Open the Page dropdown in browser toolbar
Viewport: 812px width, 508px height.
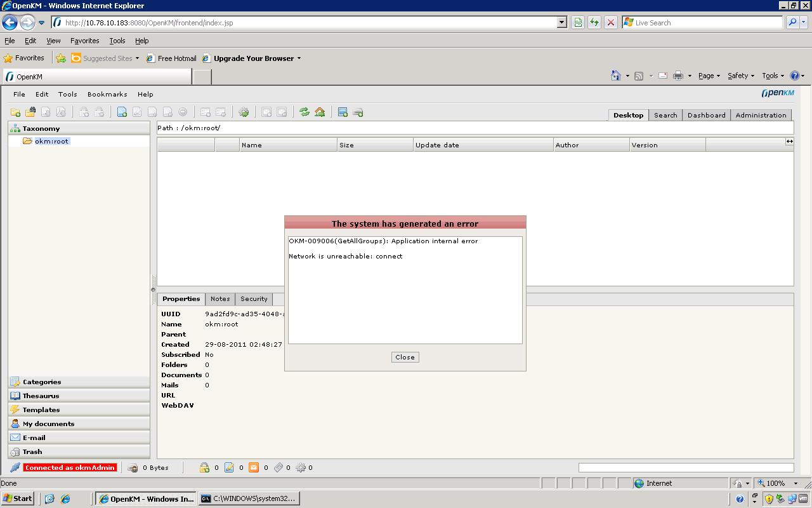[709, 76]
